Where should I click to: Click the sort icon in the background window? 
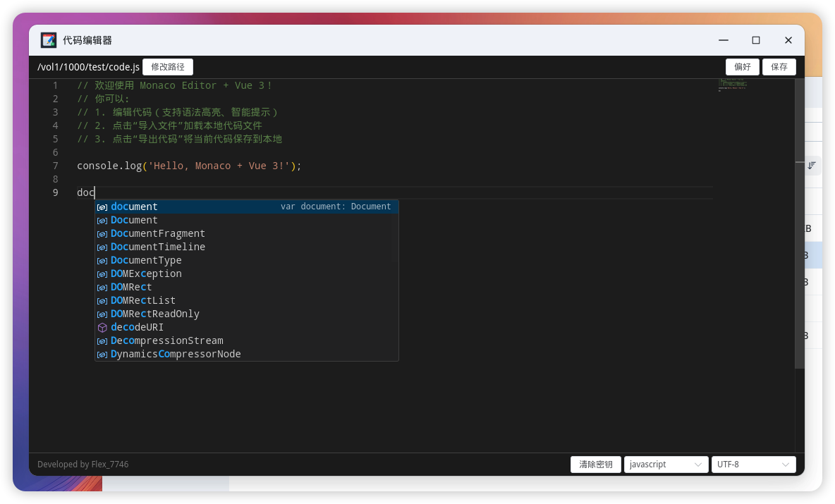pos(812,165)
